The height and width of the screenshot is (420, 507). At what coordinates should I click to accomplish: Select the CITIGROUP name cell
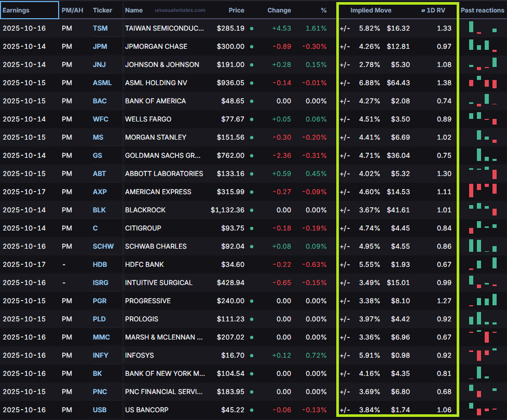click(143, 228)
